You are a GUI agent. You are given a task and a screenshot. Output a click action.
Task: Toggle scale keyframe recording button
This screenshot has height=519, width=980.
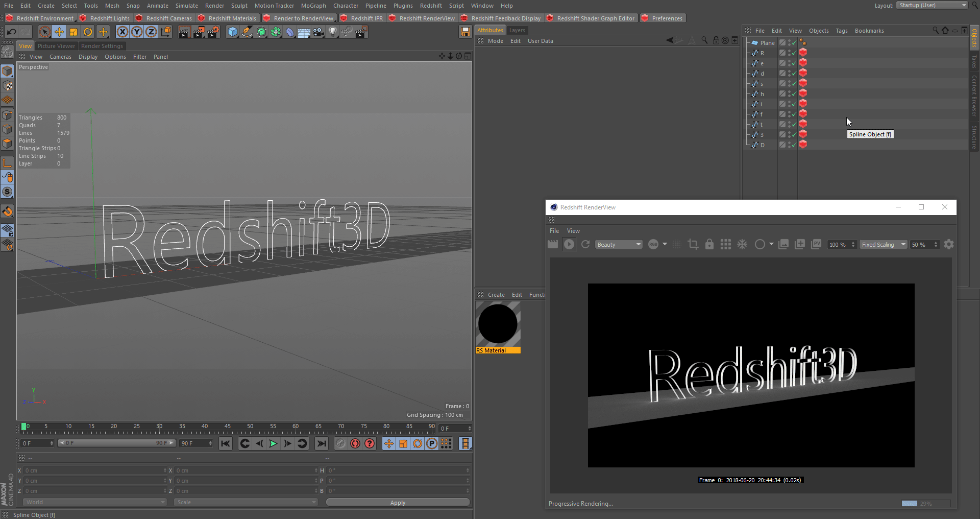click(403, 444)
